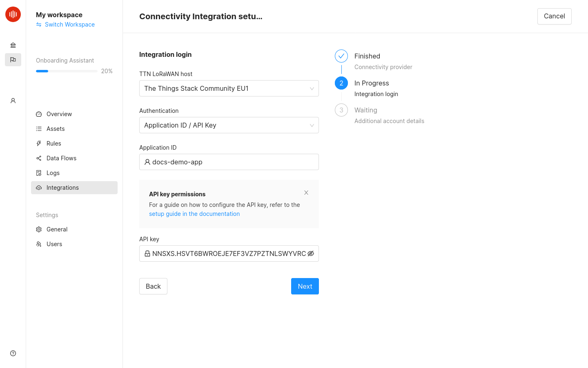Screen dimensions: 588x368
Task: Open the setup guide documentation link
Action: (194, 213)
